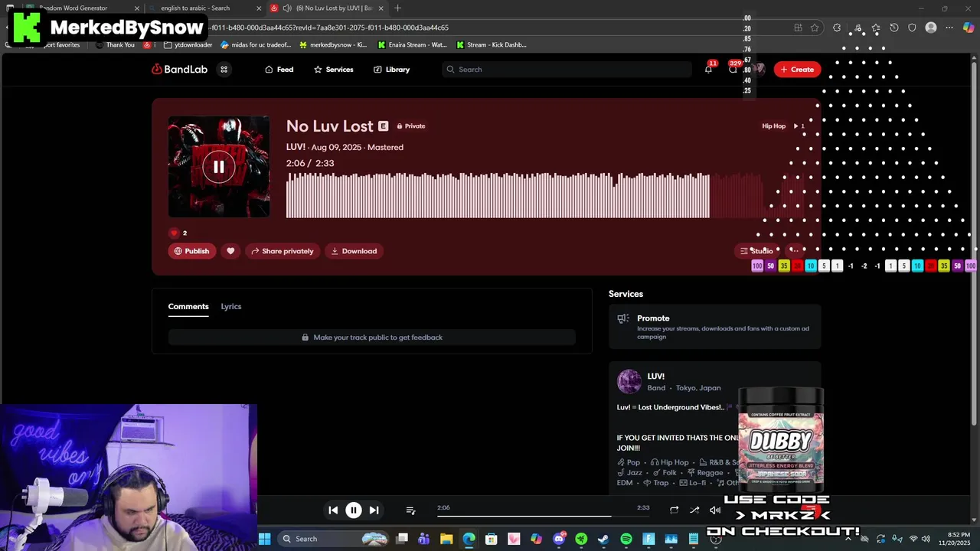Screen dimensions: 980x551
Task: Open a new browser tab
Action: coord(397,8)
